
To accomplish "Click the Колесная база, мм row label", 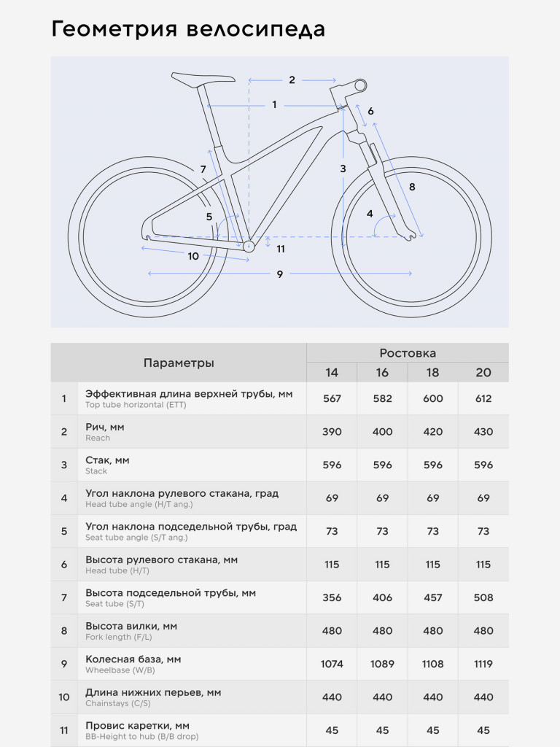I will point(133,659).
